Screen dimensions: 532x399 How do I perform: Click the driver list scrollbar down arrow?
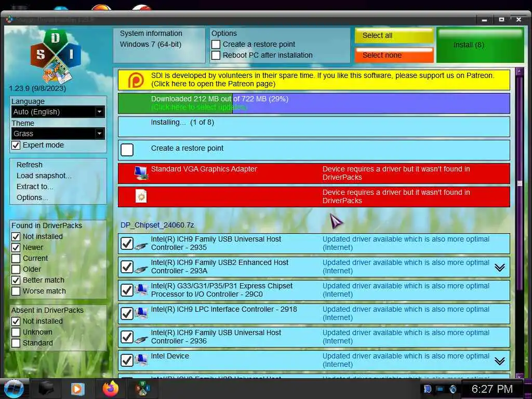(520, 376)
